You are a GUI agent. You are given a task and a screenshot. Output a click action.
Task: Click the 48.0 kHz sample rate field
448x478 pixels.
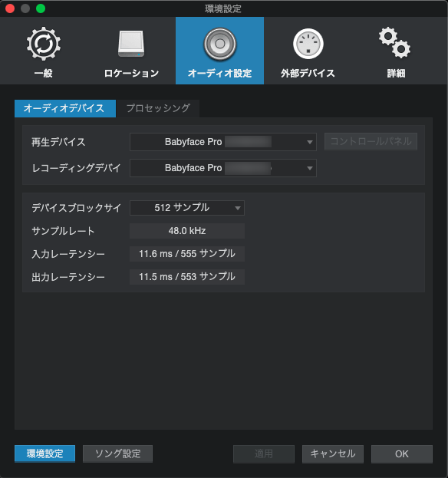click(x=187, y=231)
